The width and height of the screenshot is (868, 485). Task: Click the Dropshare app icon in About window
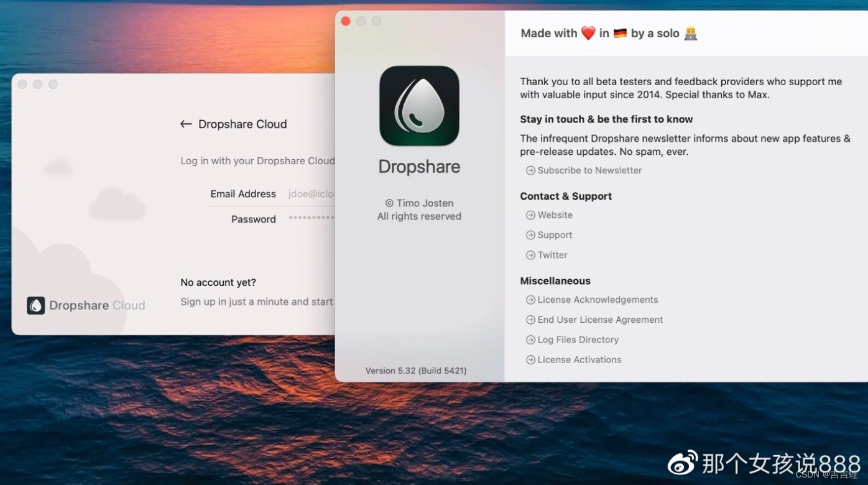(x=419, y=106)
